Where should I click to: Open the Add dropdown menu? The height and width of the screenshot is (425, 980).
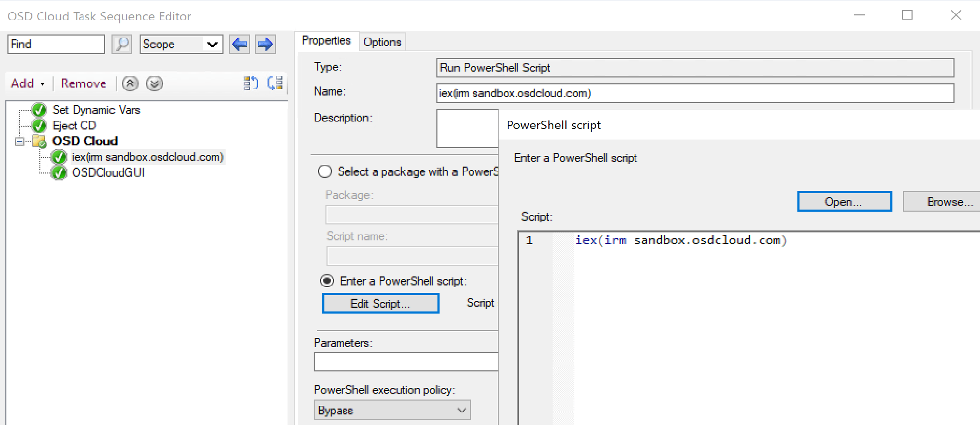(x=28, y=83)
